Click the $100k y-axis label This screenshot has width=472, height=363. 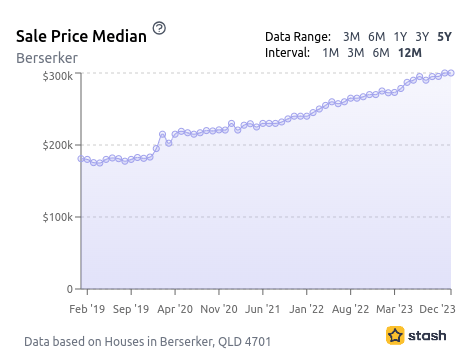[57, 217]
